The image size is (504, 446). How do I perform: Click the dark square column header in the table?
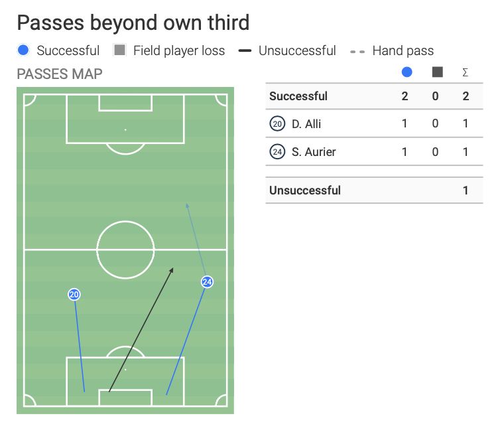[x=437, y=72]
